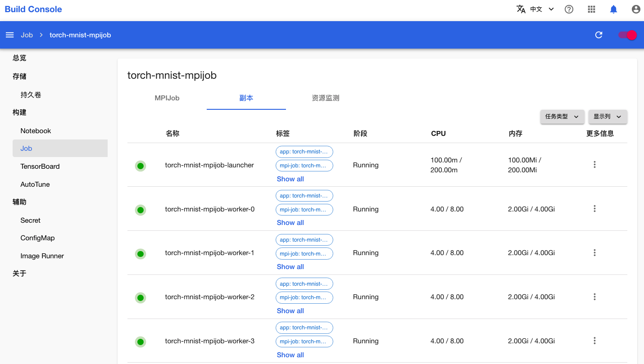Refresh the job page
The image size is (644, 364).
(x=599, y=35)
